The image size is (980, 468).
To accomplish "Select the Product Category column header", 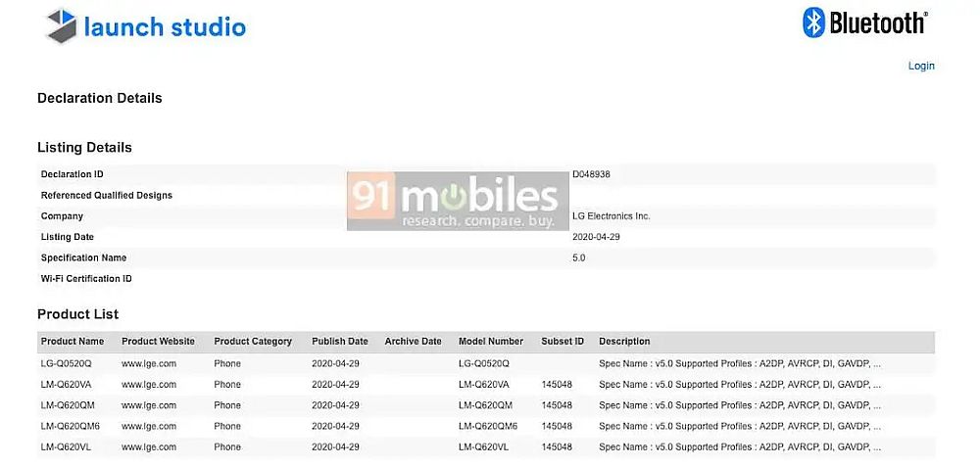I will 253,342.
